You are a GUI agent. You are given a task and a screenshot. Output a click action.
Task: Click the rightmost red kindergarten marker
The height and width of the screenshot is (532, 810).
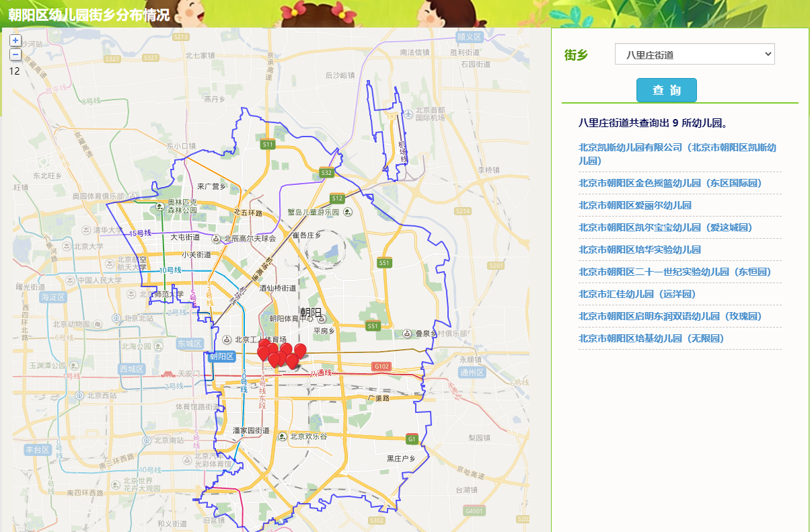pos(300,350)
